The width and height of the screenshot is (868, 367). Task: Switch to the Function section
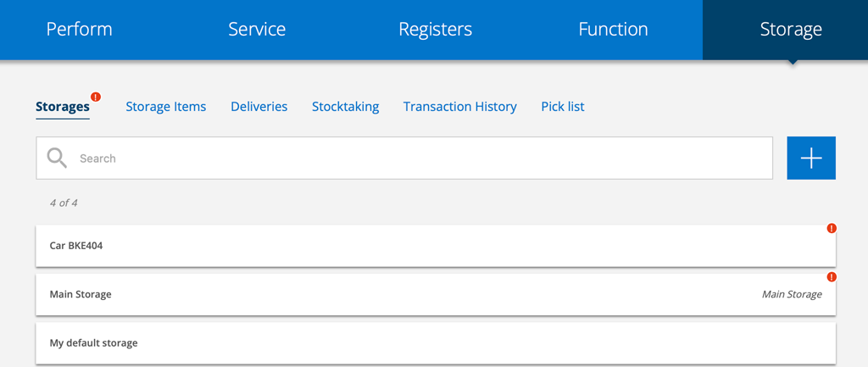(613, 30)
